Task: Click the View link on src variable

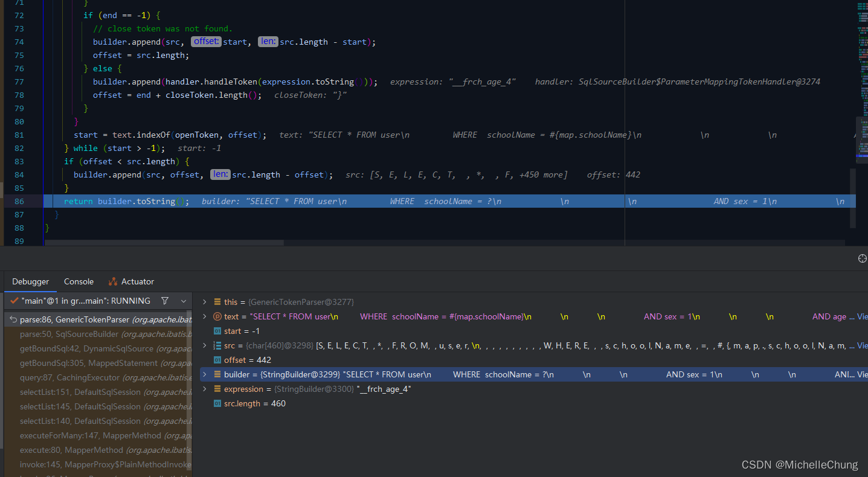Action: point(863,345)
